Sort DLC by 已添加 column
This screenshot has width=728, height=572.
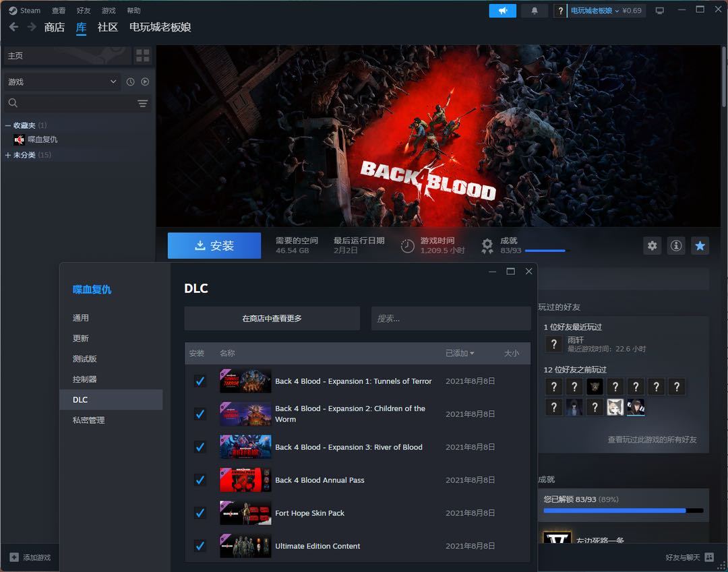coord(460,353)
